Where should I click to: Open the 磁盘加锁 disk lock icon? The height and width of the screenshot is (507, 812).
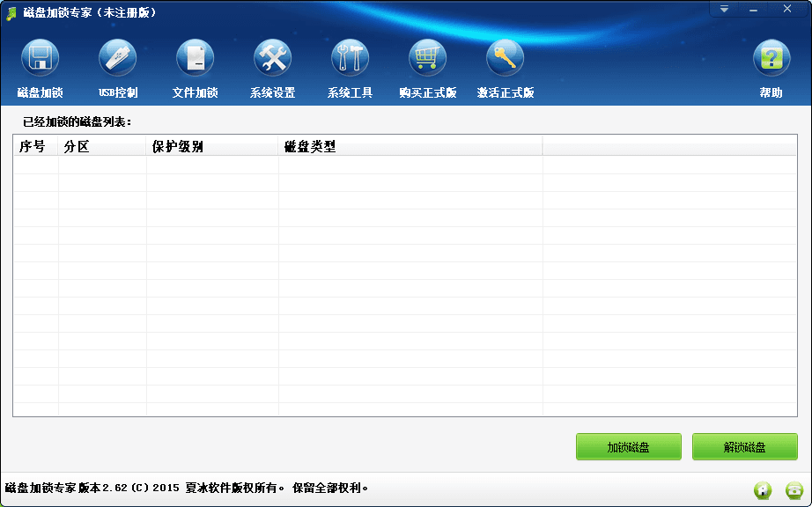click(40, 58)
